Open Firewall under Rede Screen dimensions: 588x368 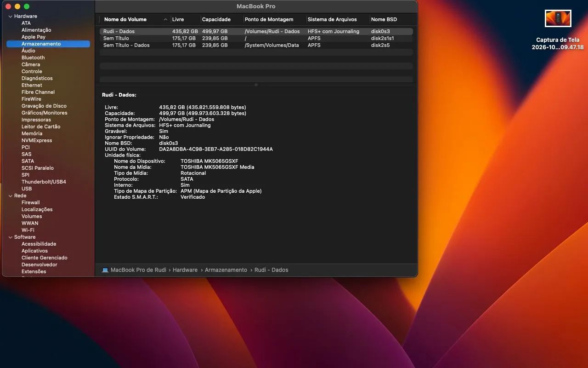point(31,202)
